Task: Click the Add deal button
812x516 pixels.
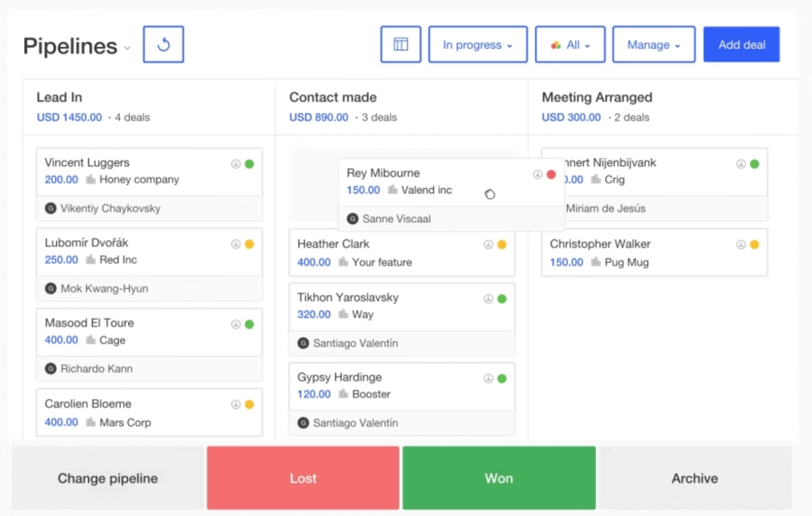Action: click(741, 44)
